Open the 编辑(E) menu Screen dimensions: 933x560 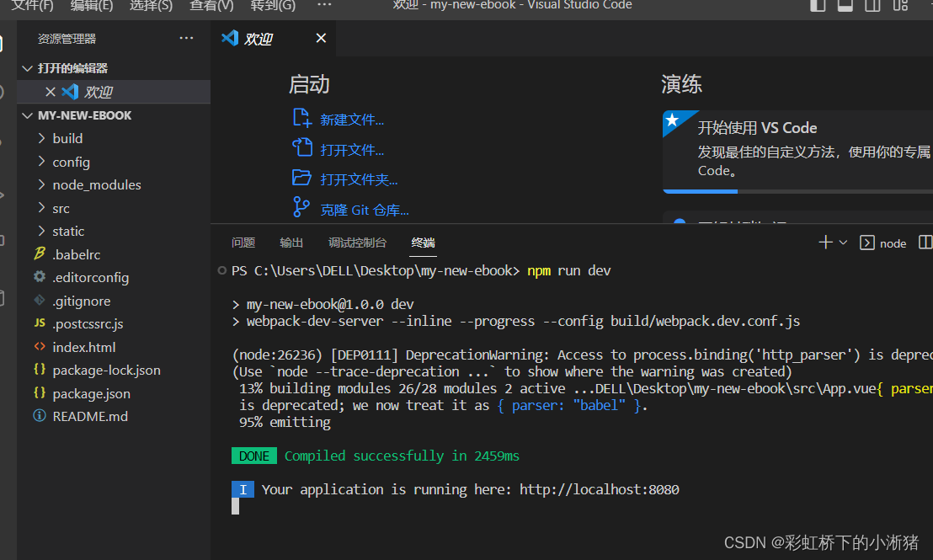(x=92, y=5)
